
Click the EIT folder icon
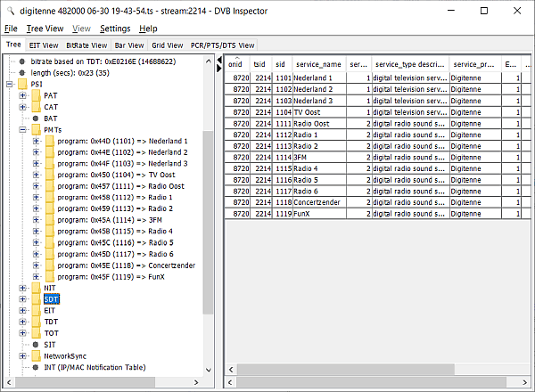click(37, 311)
